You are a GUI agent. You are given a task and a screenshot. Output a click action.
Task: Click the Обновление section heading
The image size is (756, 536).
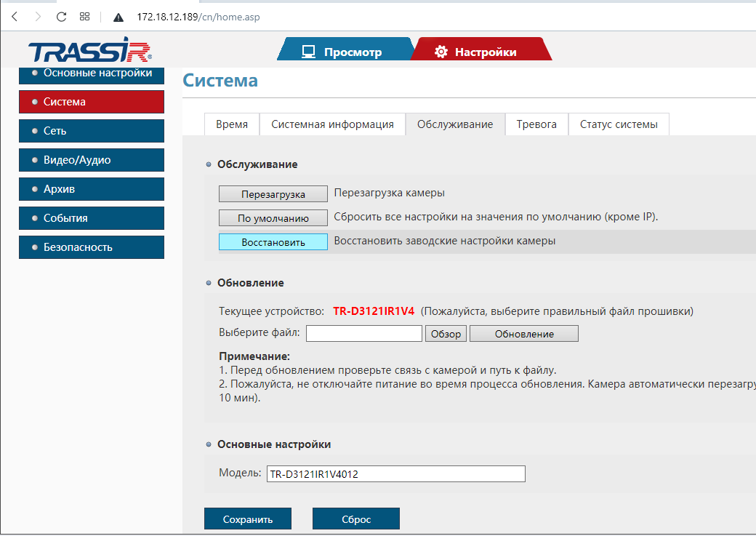(251, 283)
